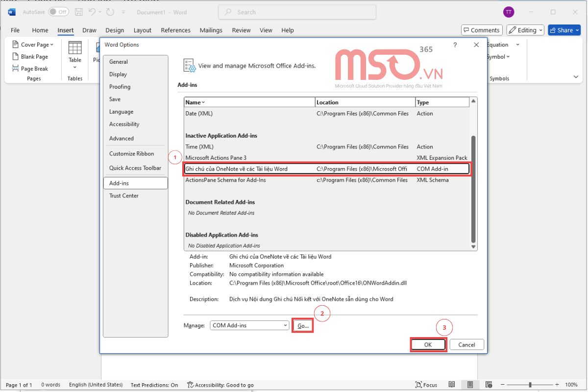Click zoom out minus button

click(503, 385)
